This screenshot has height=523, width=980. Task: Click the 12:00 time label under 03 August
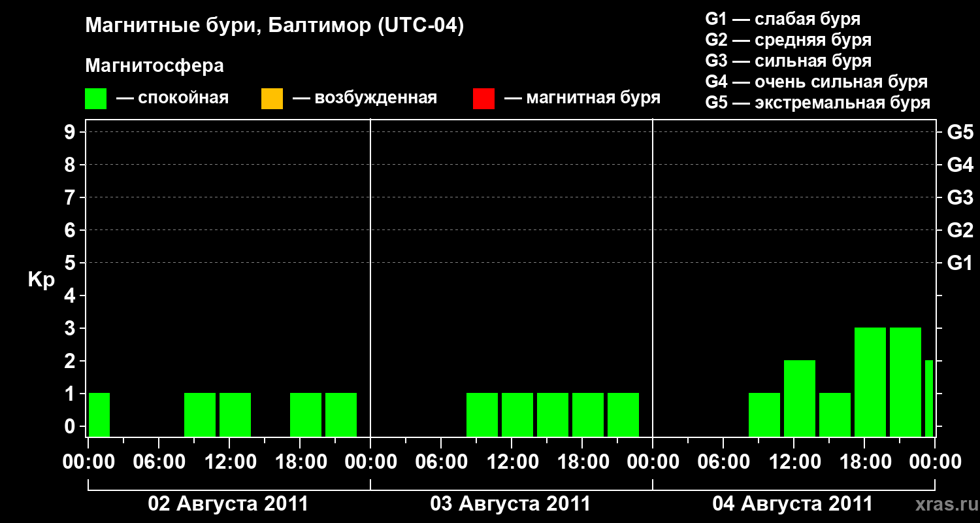(512, 462)
